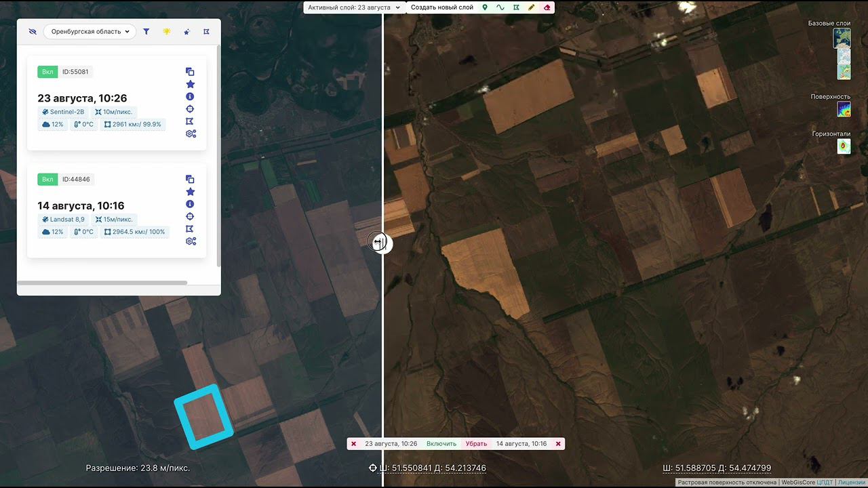Click polygon icon on 14 августа card
The height and width of the screenshot is (488, 868).
pos(191,228)
